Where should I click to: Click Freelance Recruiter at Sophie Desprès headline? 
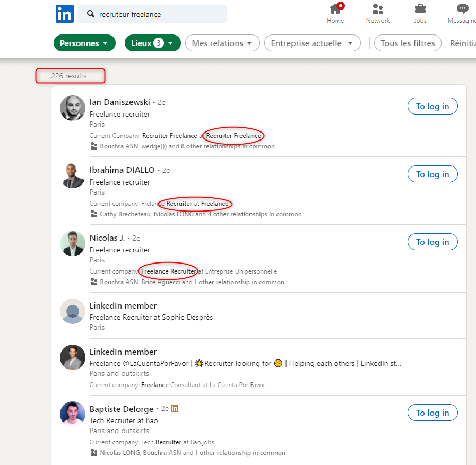click(151, 317)
